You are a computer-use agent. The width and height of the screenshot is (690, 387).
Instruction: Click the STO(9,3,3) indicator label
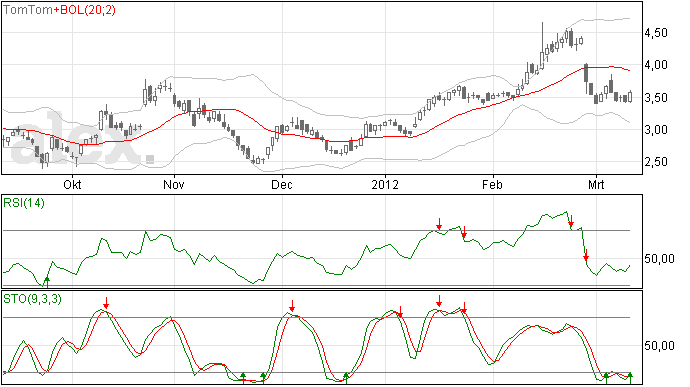(x=32, y=299)
